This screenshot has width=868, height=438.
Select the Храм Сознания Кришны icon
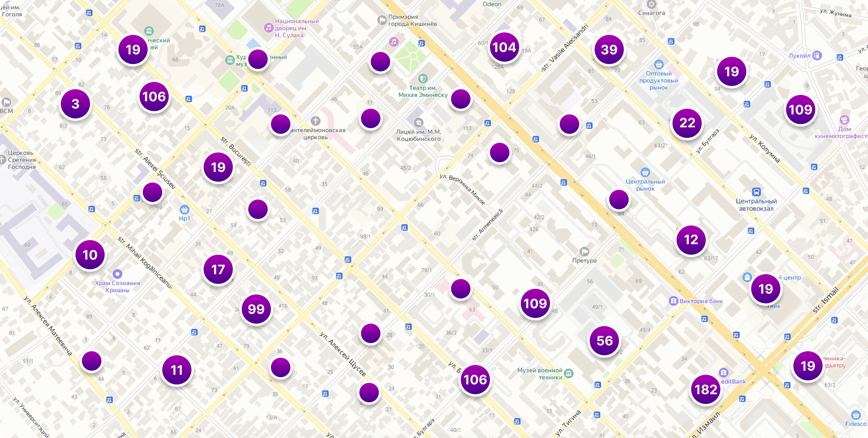click(117, 274)
